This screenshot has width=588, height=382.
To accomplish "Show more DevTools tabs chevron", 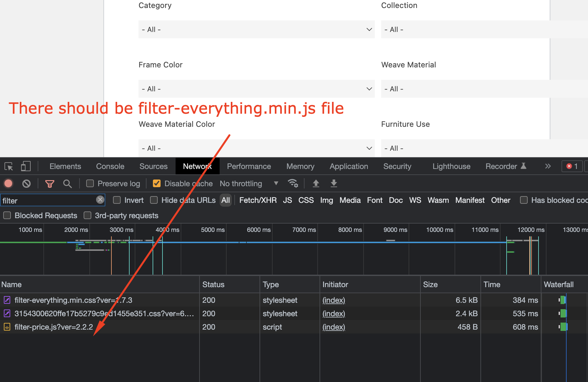I will pos(548,166).
